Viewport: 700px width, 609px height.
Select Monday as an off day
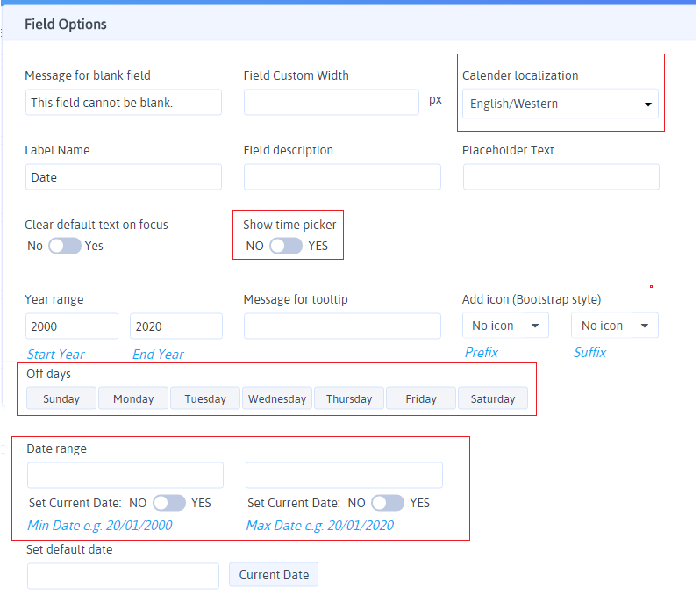click(133, 398)
